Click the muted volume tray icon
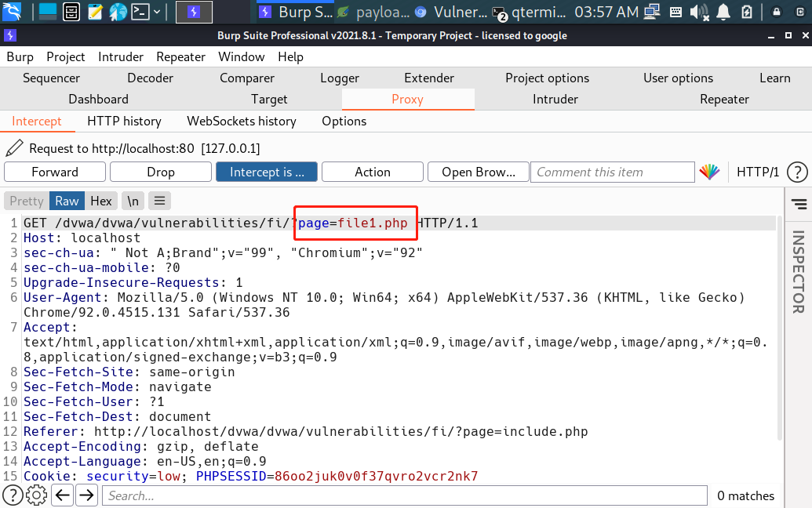Viewport: 812px width, 508px height. point(699,12)
